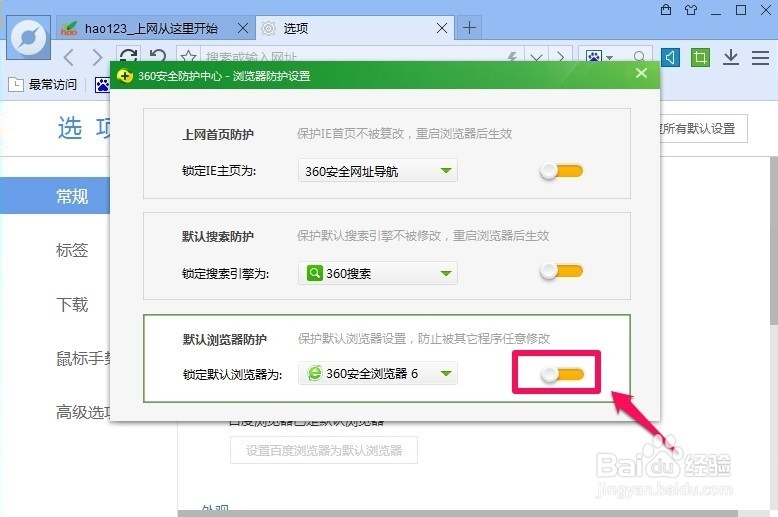
Task: Click the green screenshot crop icon
Action: click(x=700, y=58)
